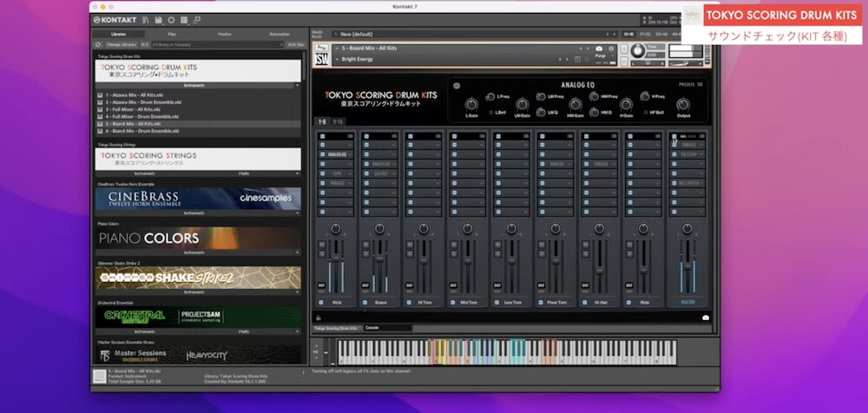
Task: Open the workspace layout panel icon
Action: point(184,20)
